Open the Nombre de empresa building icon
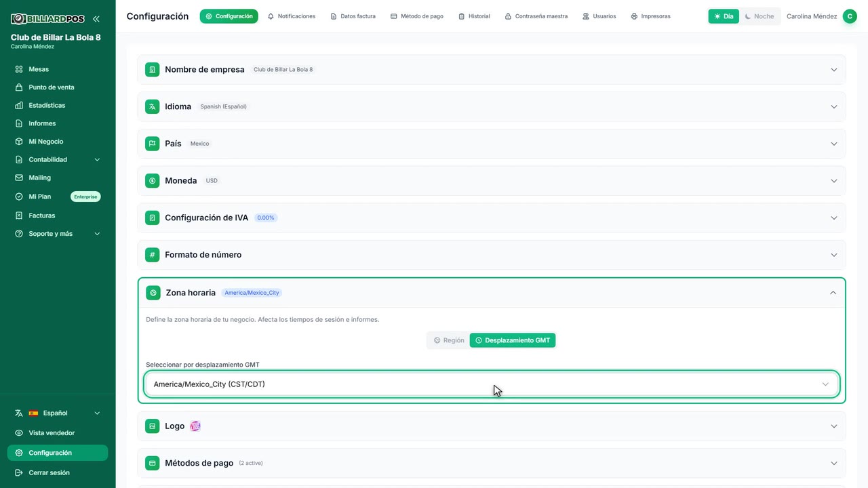Screen dimensions: 868x488 tap(153, 70)
